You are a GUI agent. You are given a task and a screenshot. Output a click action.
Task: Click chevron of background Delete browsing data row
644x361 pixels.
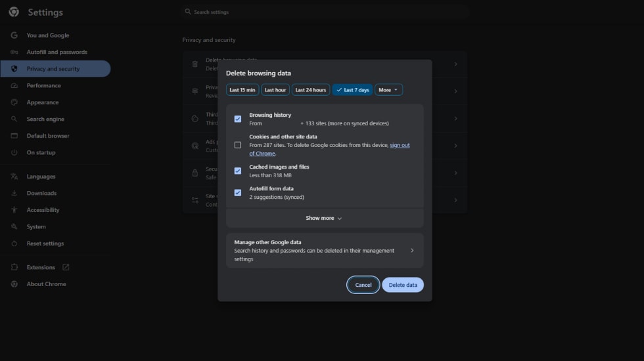point(455,64)
